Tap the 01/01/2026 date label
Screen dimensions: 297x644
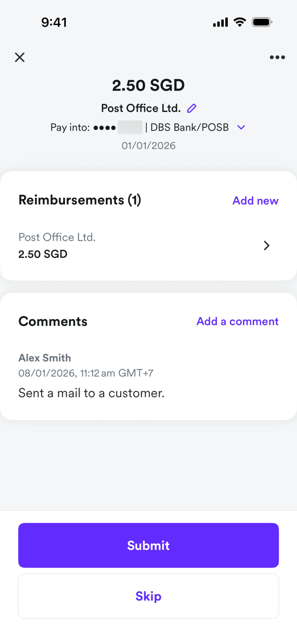click(148, 145)
